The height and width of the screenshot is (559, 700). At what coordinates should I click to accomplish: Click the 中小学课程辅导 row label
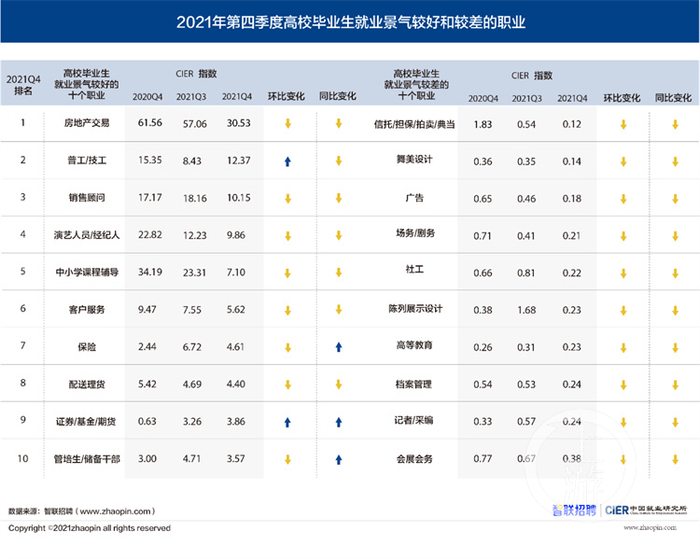87,272
